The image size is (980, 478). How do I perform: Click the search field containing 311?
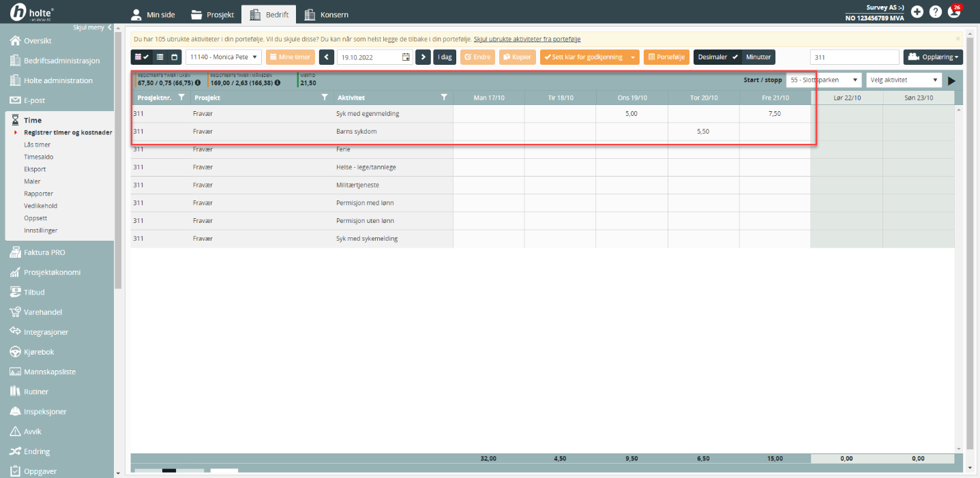[854, 57]
